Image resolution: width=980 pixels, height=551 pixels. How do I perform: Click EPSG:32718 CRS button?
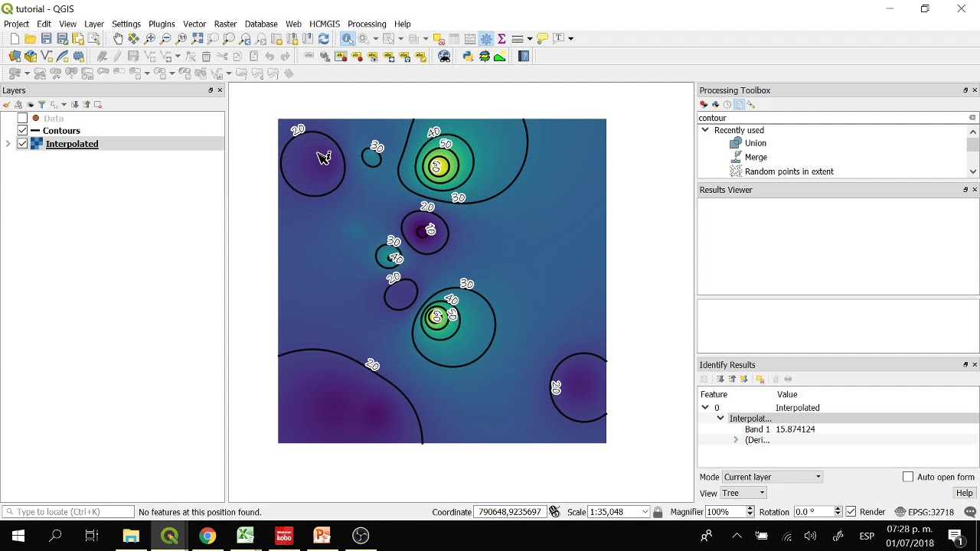[x=924, y=512]
